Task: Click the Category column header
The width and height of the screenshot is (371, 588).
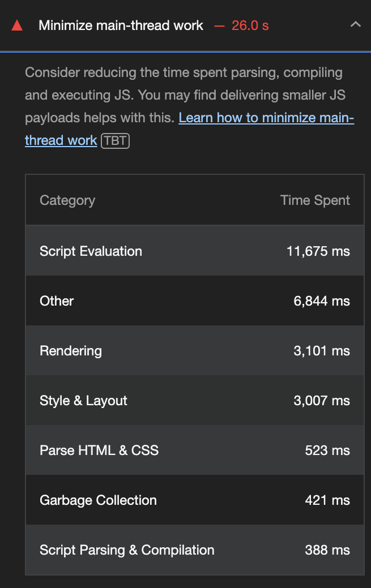Action: (x=67, y=200)
